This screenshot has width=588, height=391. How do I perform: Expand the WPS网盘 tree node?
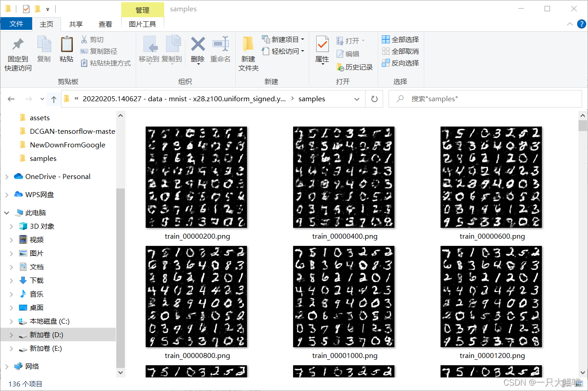tap(7, 195)
